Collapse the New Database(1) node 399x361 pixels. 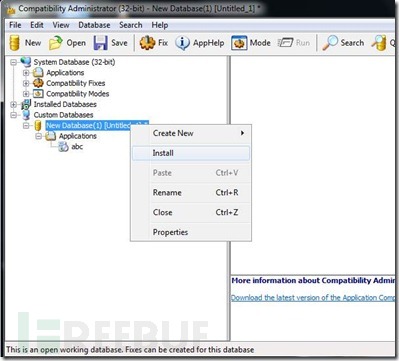pos(26,126)
